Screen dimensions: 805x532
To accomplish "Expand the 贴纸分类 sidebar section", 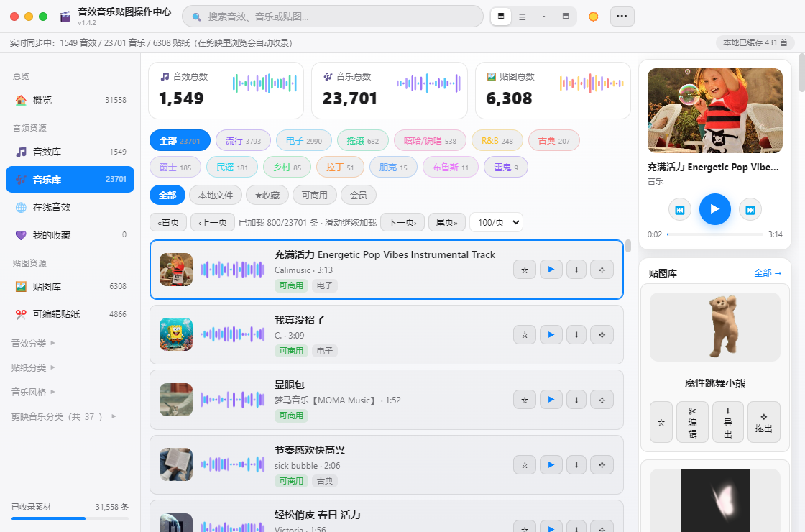I will (33, 367).
